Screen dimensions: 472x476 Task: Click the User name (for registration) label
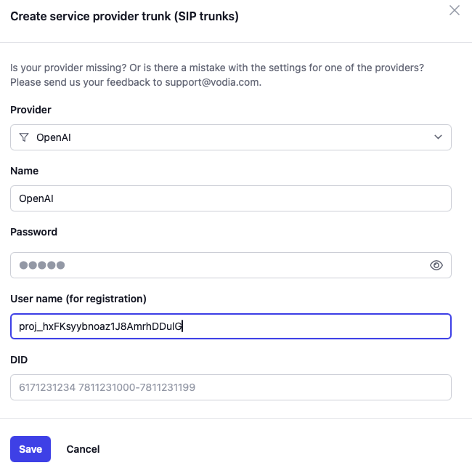click(78, 299)
